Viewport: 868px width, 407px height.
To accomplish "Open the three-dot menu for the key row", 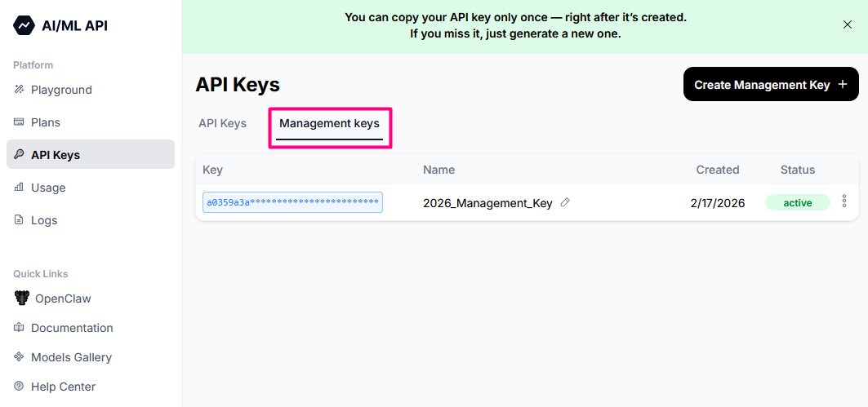I will click(844, 201).
